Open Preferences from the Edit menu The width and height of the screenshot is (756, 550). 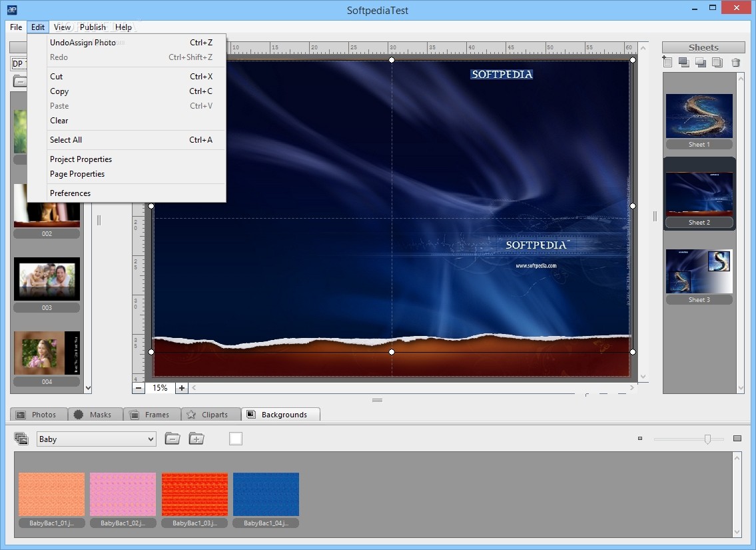(x=127, y=193)
